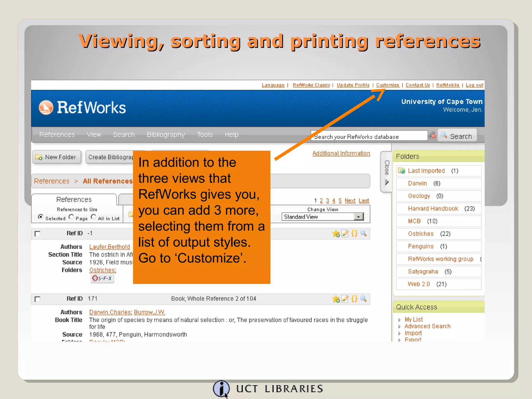This screenshot has height=399, width=532.
Task: Open the Language link
Action: pyautogui.click(x=273, y=85)
